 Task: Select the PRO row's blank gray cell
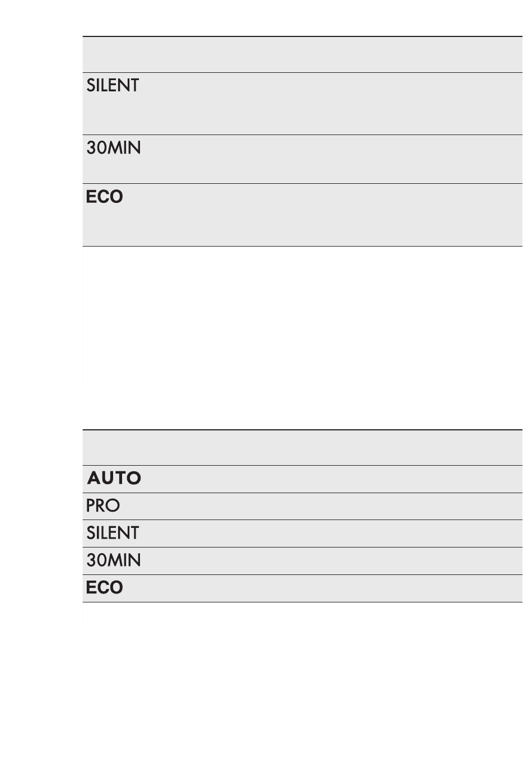(322, 506)
